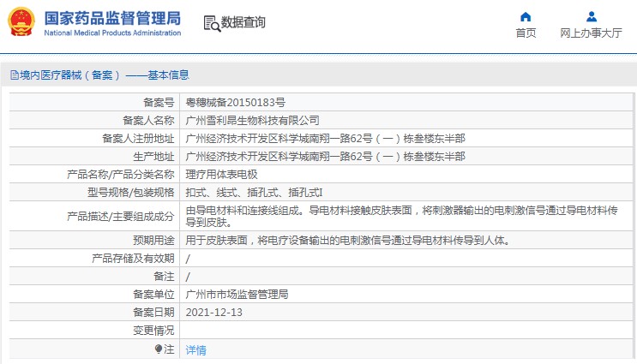Click the 备案号 row label

point(159,103)
